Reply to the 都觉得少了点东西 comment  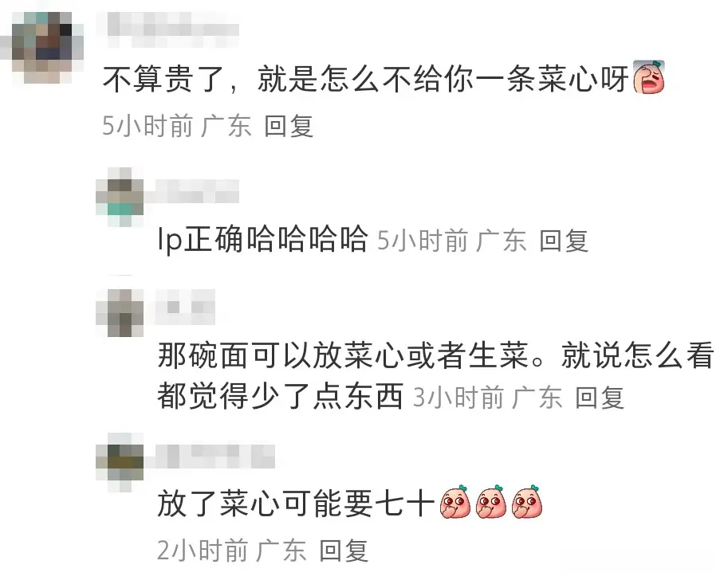point(600,398)
